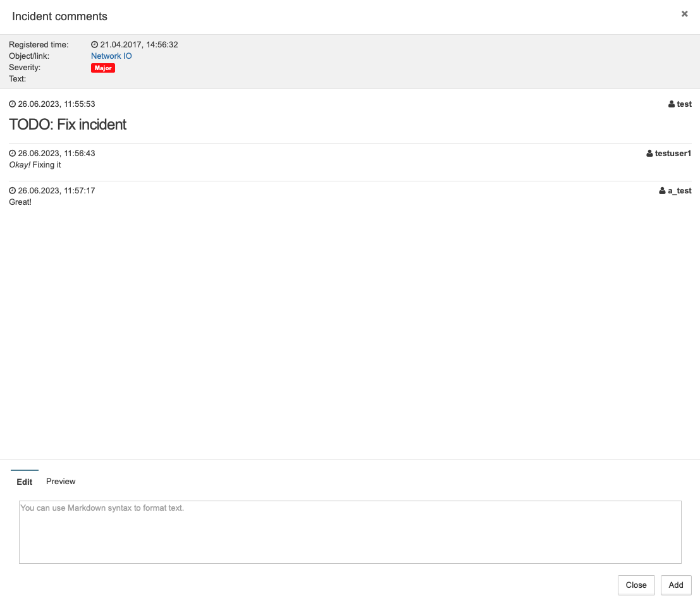Focus the Markdown comment text area
The height and width of the screenshot is (603, 700).
pyautogui.click(x=350, y=532)
